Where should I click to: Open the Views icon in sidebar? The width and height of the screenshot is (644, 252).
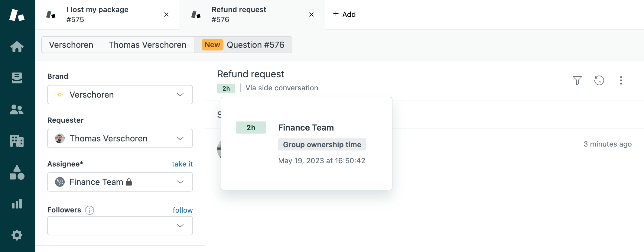(x=17, y=78)
